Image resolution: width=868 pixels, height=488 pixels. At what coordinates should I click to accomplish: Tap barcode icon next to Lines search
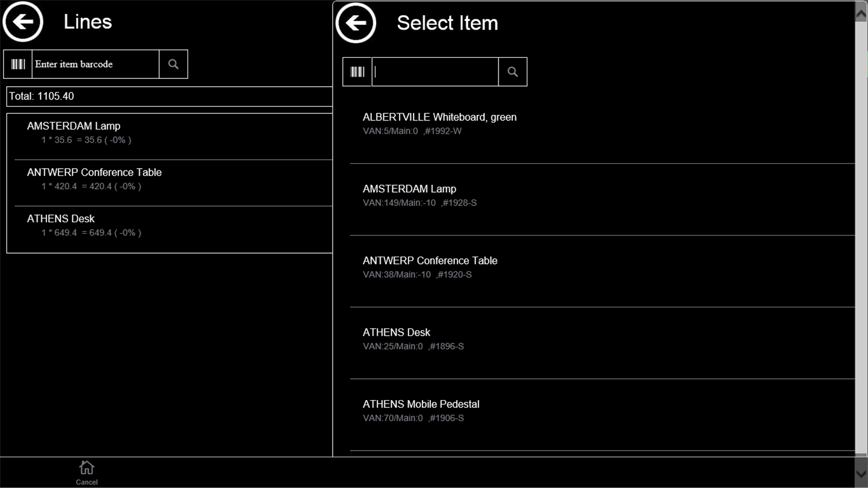(18, 64)
